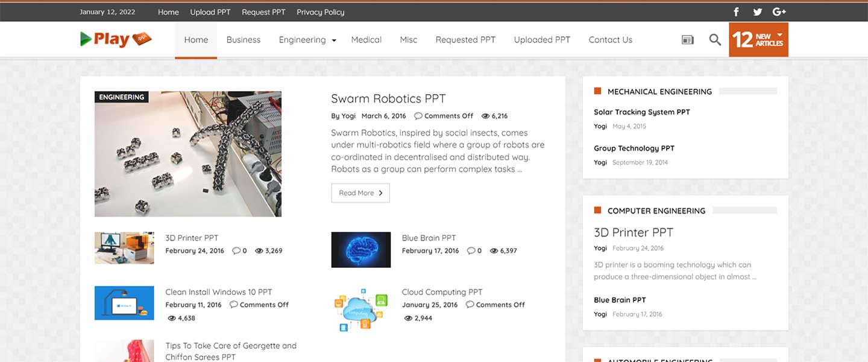Open the Misc menu item
Viewport: 868px width, 362px height.
pyautogui.click(x=409, y=40)
